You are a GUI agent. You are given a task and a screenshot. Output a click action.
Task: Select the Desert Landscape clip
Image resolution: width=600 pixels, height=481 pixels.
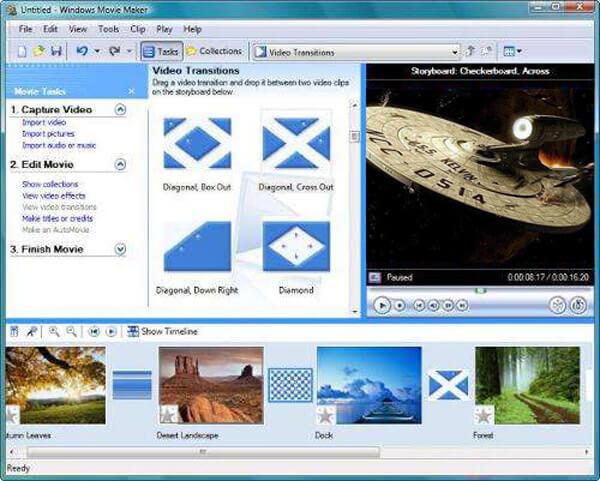[211, 385]
